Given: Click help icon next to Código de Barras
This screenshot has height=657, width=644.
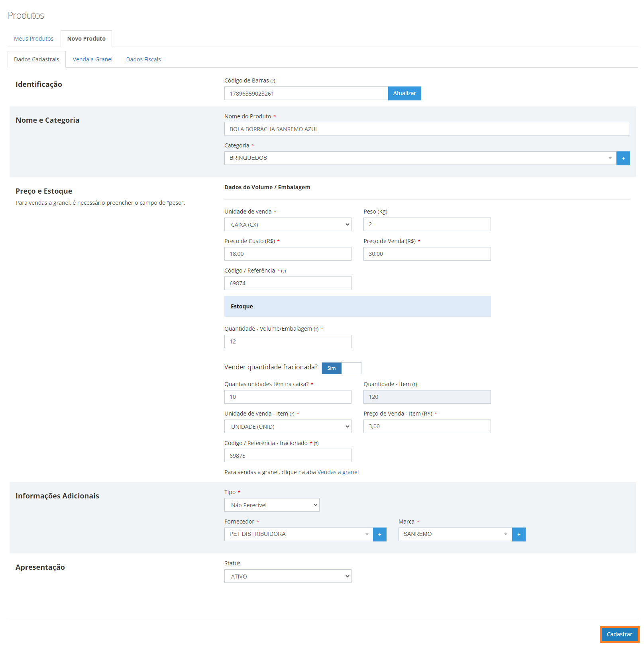Looking at the screenshot, I should [273, 81].
